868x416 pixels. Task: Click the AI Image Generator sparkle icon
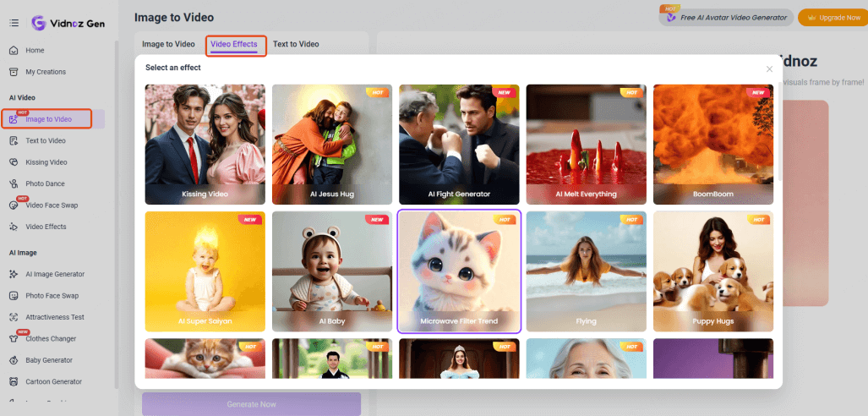click(14, 274)
